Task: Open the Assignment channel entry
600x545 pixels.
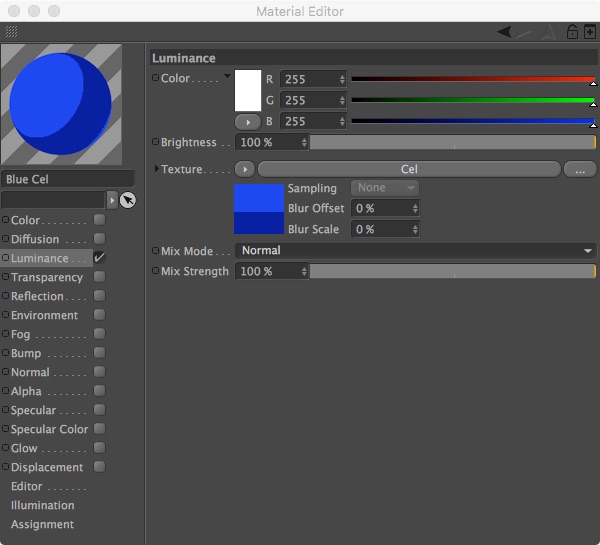Action: click(x=42, y=524)
